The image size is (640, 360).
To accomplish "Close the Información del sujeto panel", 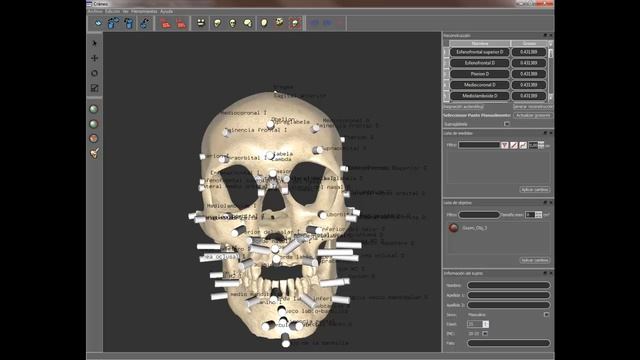I will click(x=551, y=273).
